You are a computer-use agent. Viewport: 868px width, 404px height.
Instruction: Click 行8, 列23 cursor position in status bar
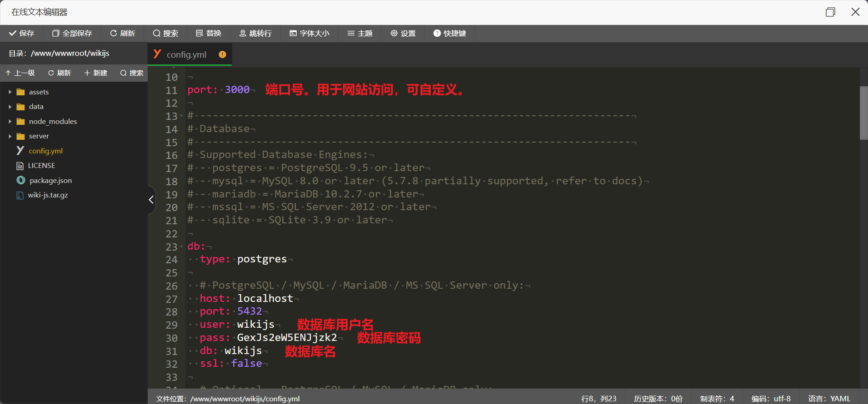pyautogui.click(x=599, y=399)
